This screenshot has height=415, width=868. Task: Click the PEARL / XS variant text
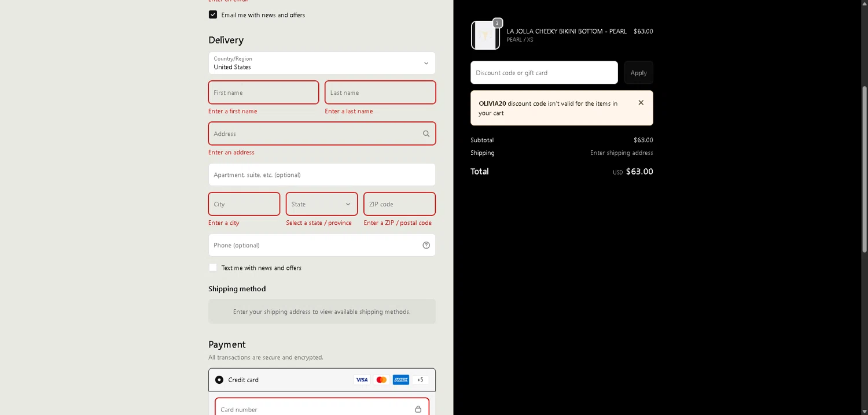pyautogui.click(x=520, y=40)
